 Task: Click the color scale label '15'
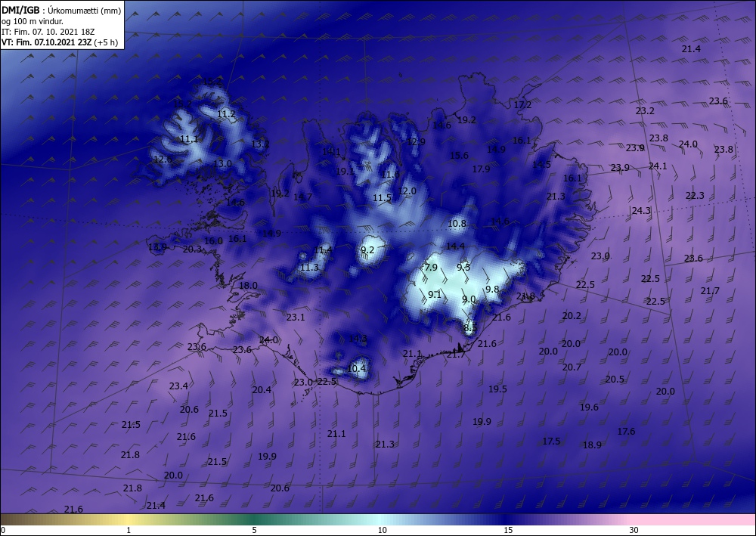click(x=508, y=530)
